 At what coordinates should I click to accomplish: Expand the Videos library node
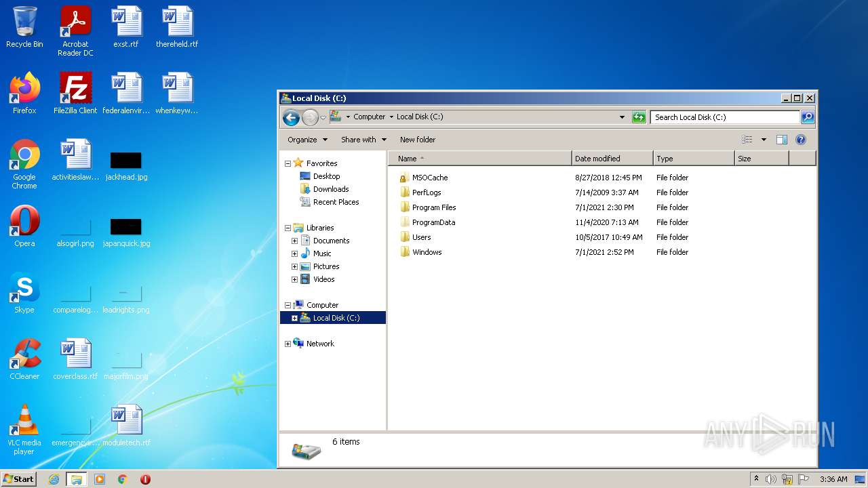[x=294, y=279]
